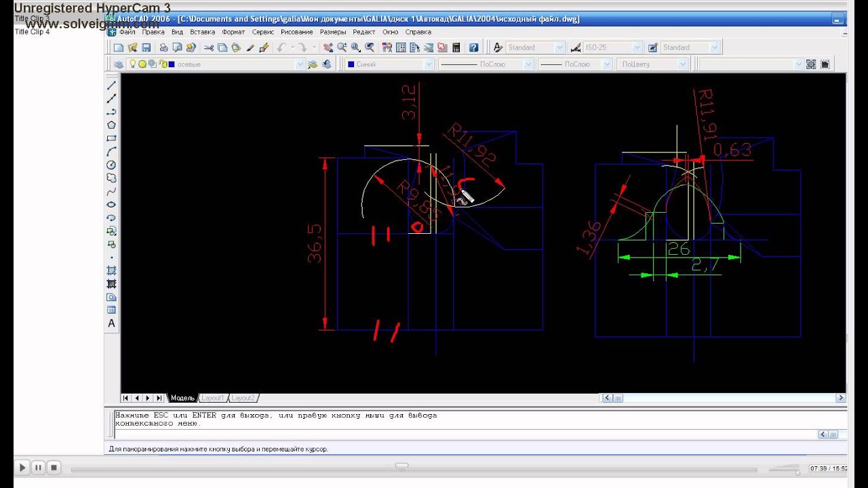Open the QuickCalc calculator icon
Image resolution: width=868 pixels, height=488 pixels.
456,47
